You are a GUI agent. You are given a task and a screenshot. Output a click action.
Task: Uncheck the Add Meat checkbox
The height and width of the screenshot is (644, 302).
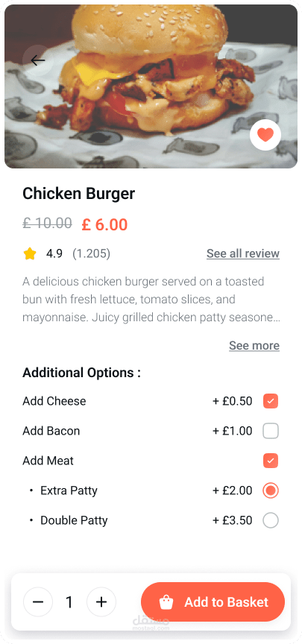coord(271,461)
